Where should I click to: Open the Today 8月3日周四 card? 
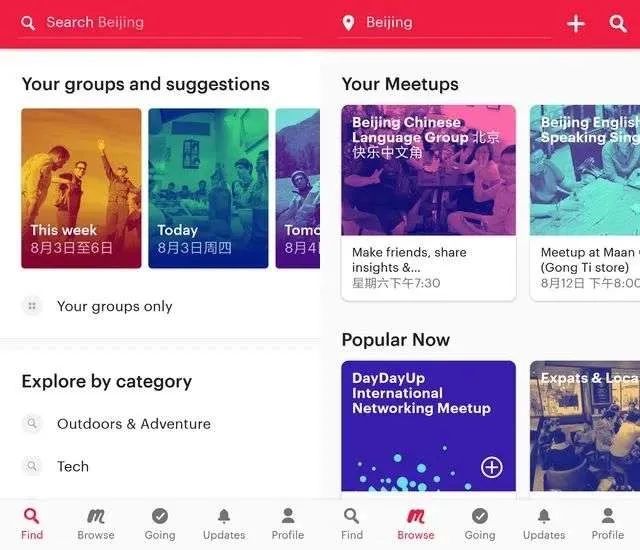coord(208,188)
